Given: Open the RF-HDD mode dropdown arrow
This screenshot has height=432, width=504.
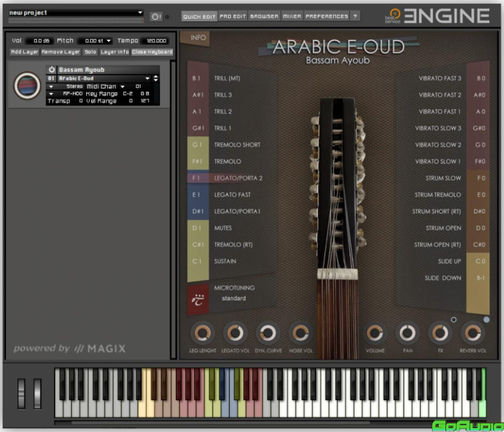Looking at the screenshot, I should pos(51,94).
